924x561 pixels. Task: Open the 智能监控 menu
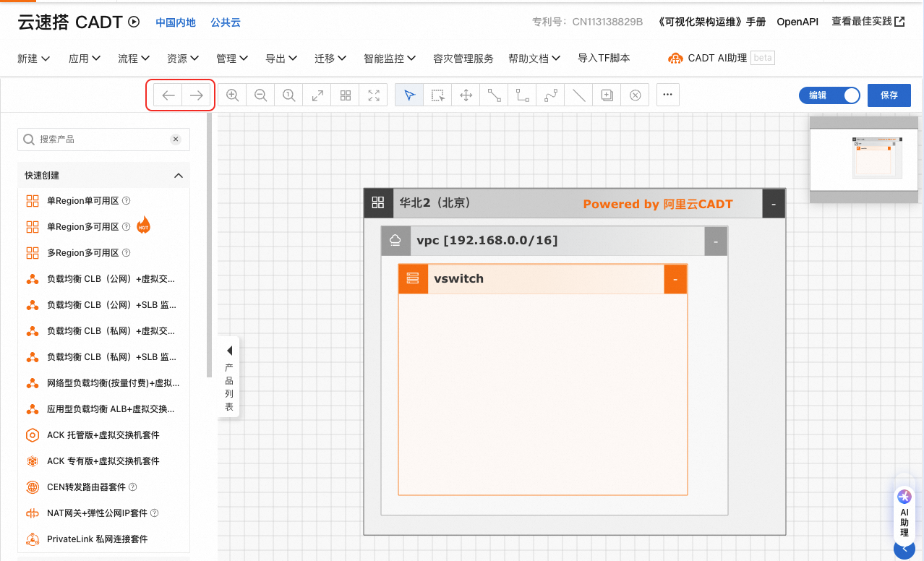(x=390, y=59)
